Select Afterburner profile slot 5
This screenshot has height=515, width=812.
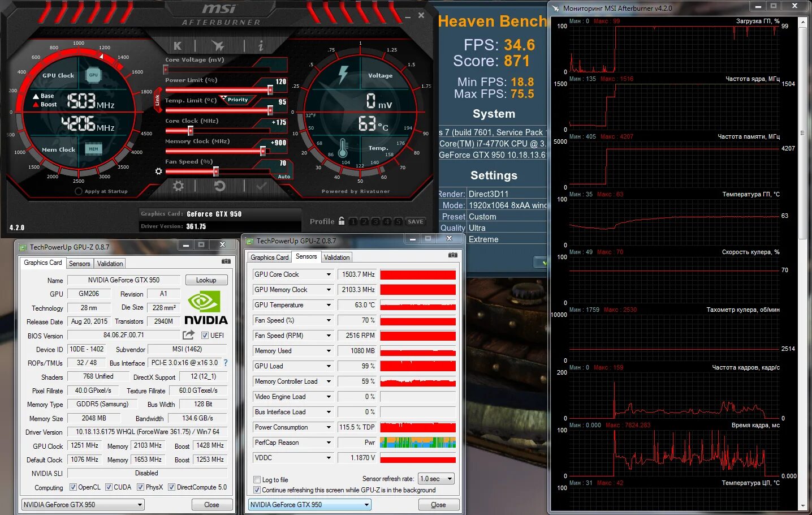click(398, 221)
